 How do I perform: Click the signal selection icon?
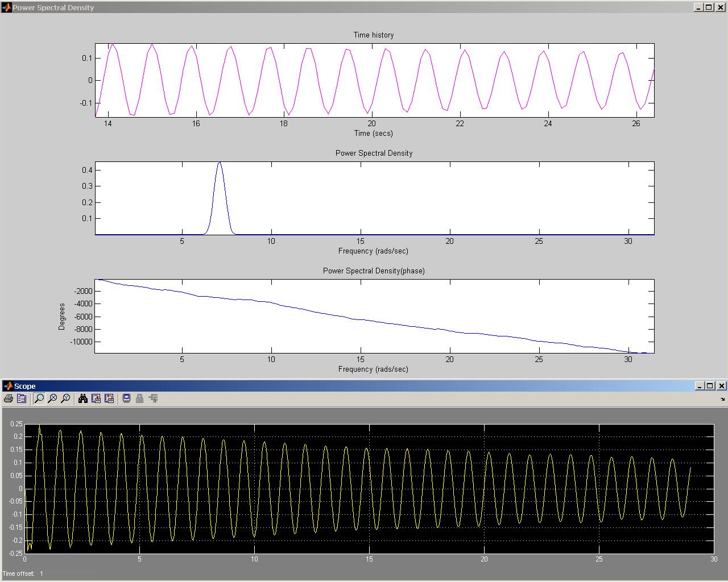click(153, 399)
